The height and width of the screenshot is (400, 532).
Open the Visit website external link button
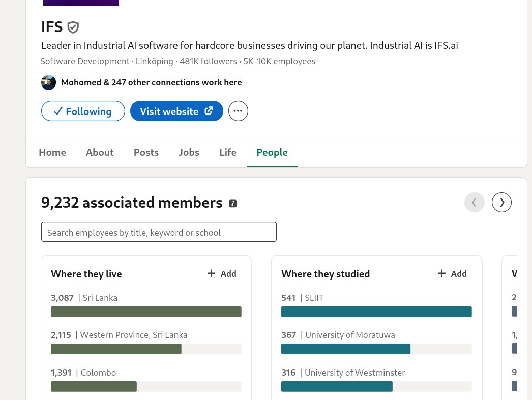(x=177, y=111)
